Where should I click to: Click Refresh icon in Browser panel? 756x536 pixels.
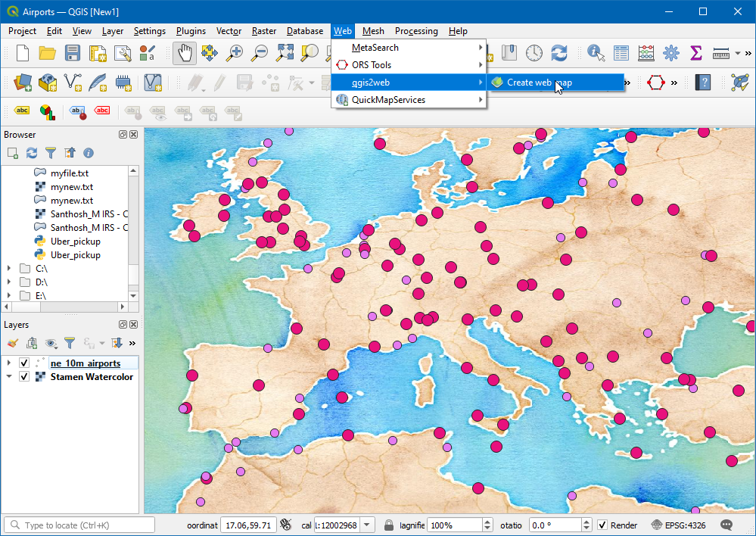coord(32,153)
